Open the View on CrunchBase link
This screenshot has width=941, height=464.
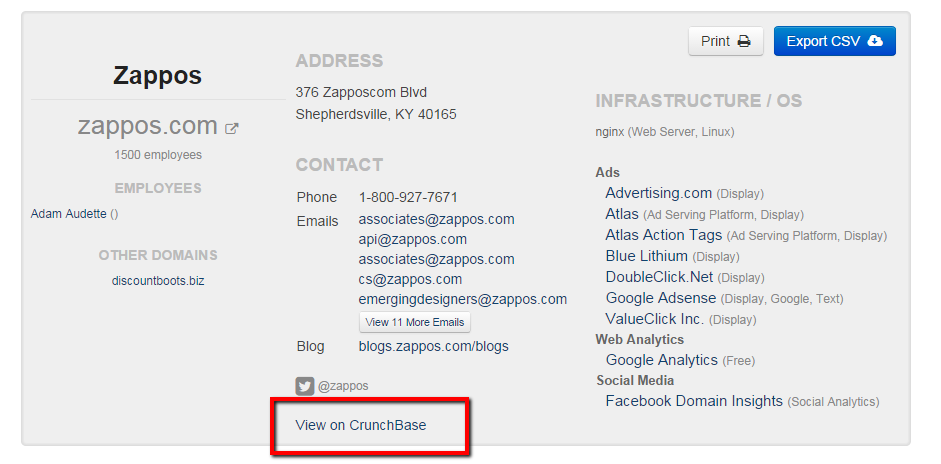click(x=361, y=425)
